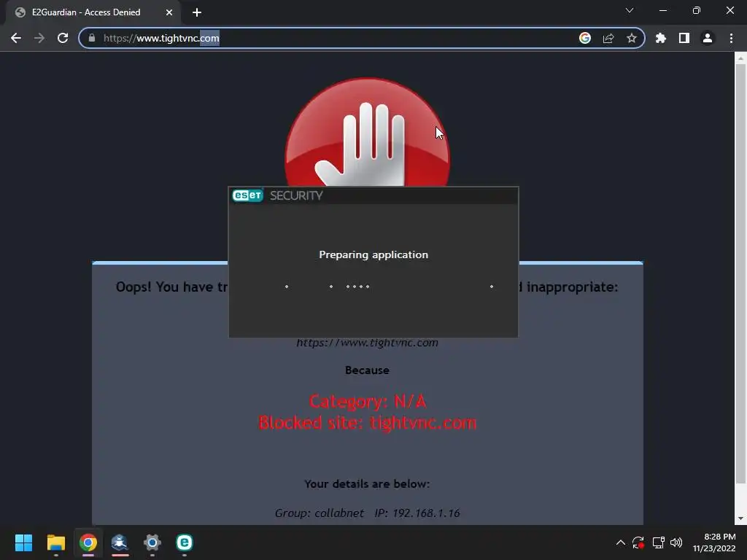
Task: Click the page vertical scrollbar
Action: tap(740, 274)
